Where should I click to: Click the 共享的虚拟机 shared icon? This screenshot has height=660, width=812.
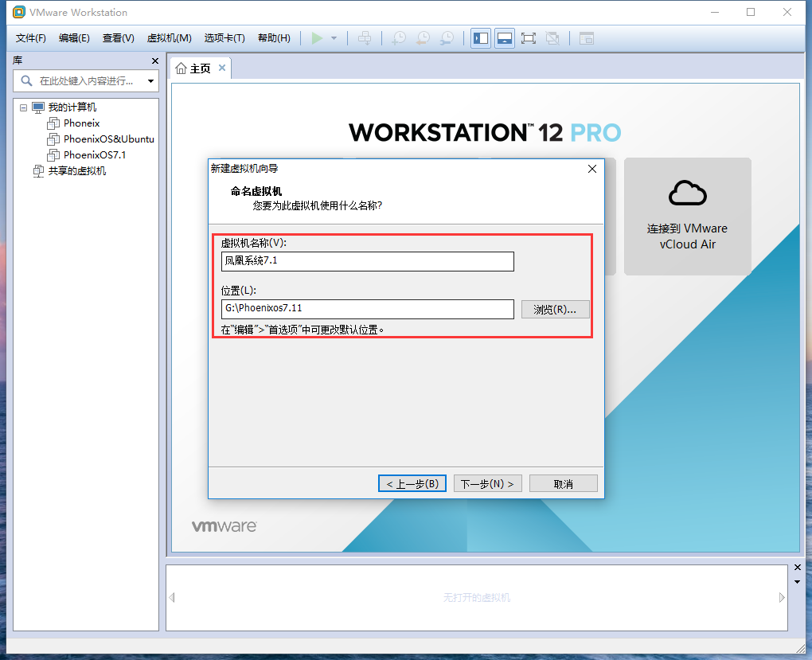tap(37, 171)
